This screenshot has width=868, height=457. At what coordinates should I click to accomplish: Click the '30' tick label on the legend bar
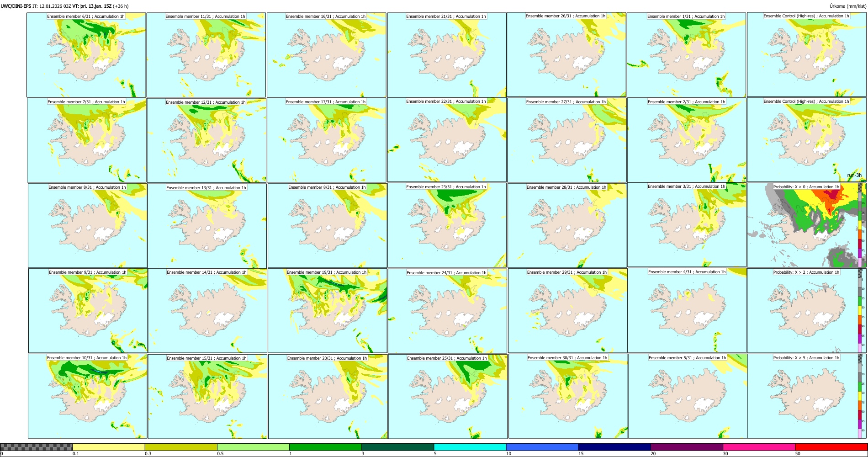click(725, 454)
